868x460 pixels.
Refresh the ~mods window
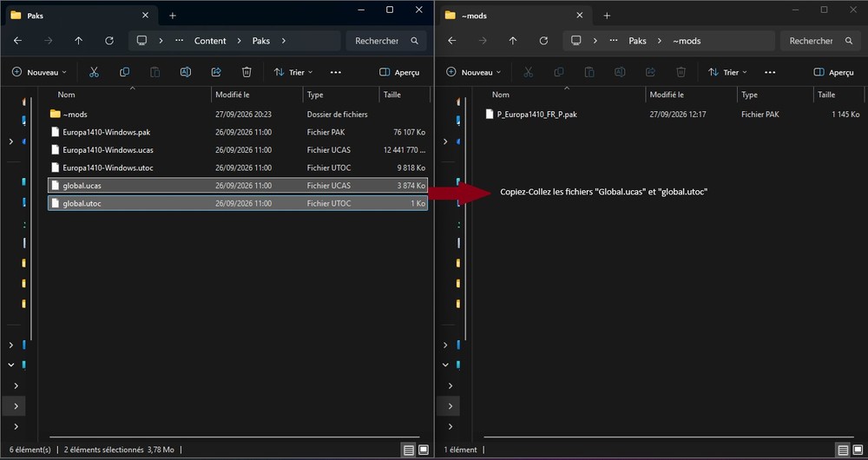pos(543,41)
